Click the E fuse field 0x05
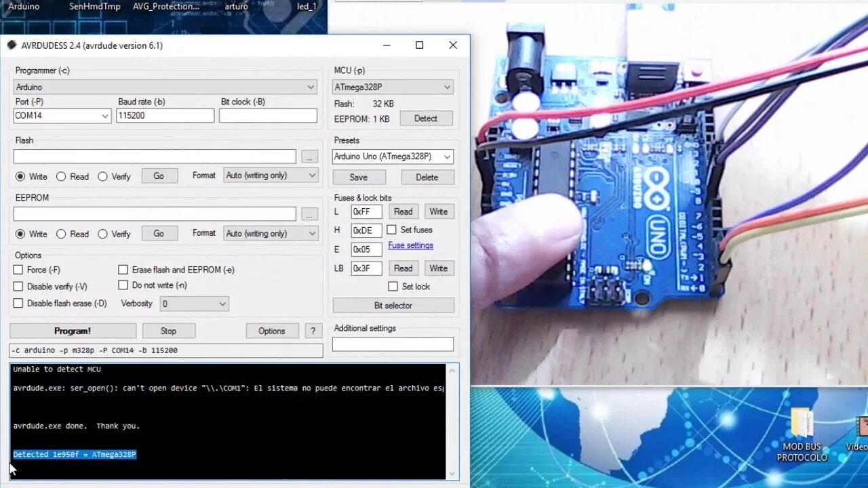 click(x=366, y=249)
